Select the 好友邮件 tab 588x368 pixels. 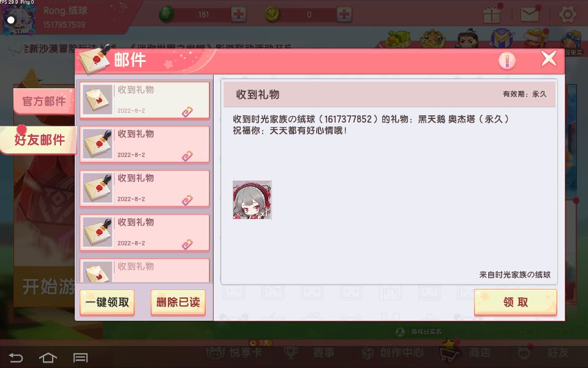coord(39,140)
